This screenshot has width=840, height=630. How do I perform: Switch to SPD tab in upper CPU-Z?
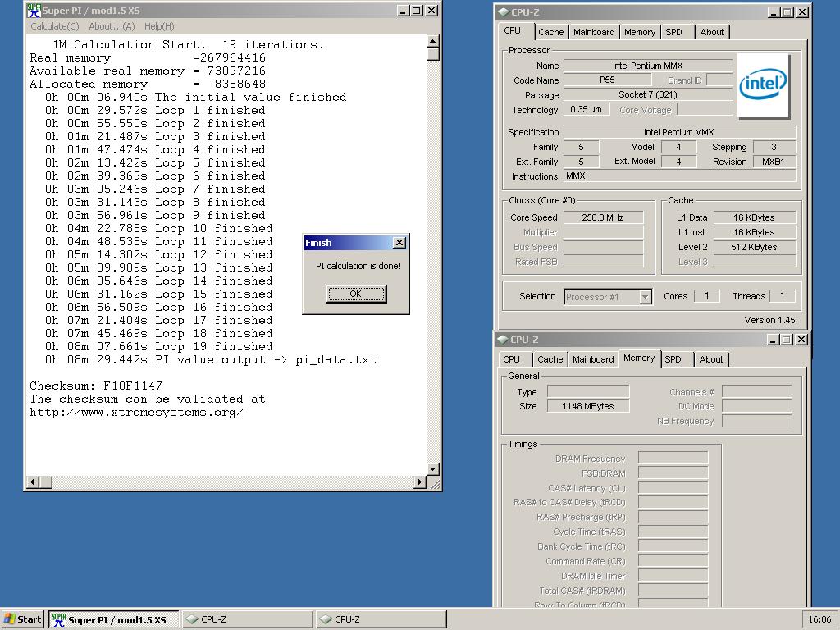(x=674, y=32)
